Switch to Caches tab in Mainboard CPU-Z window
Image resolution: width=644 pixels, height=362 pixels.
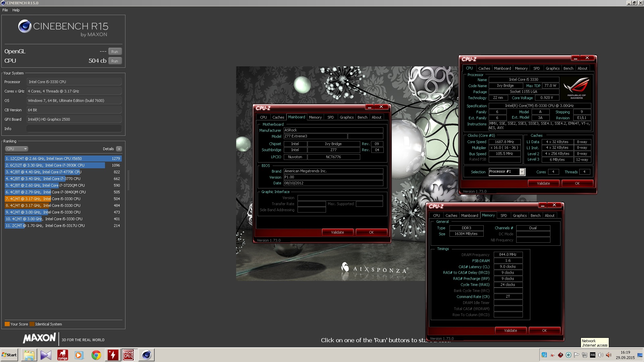[x=278, y=117]
